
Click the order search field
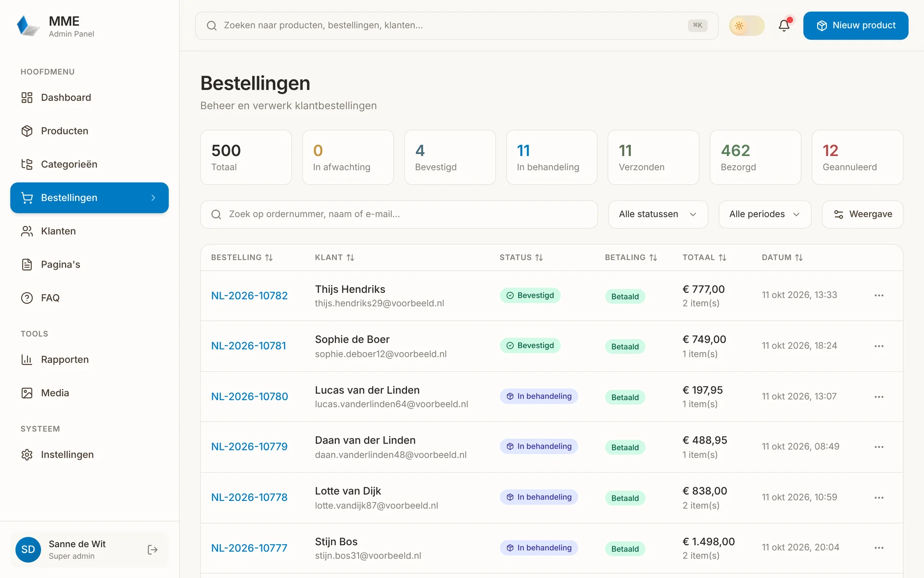click(399, 214)
